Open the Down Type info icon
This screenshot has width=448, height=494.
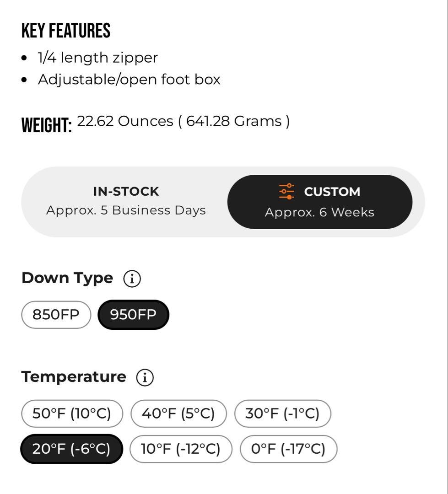pyautogui.click(x=132, y=279)
